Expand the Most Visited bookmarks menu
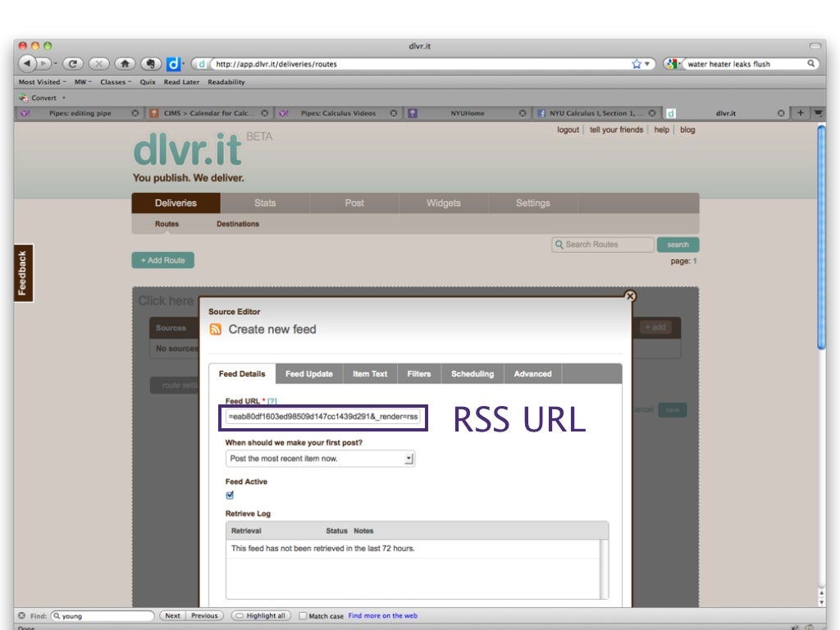Image resolution: width=840 pixels, height=630 pixels. 43,82
